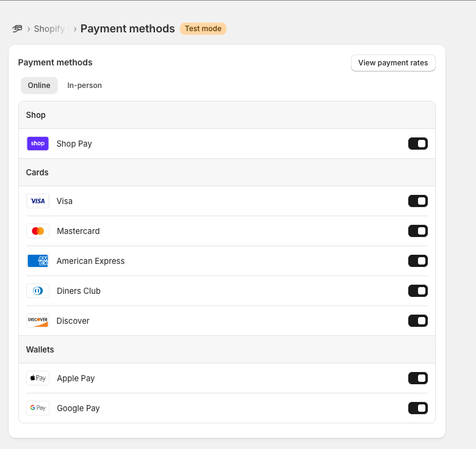The height and width of the screenshot is (449, 476).
Task: Click the Mastercard logo icon
Action: [38, 231]
